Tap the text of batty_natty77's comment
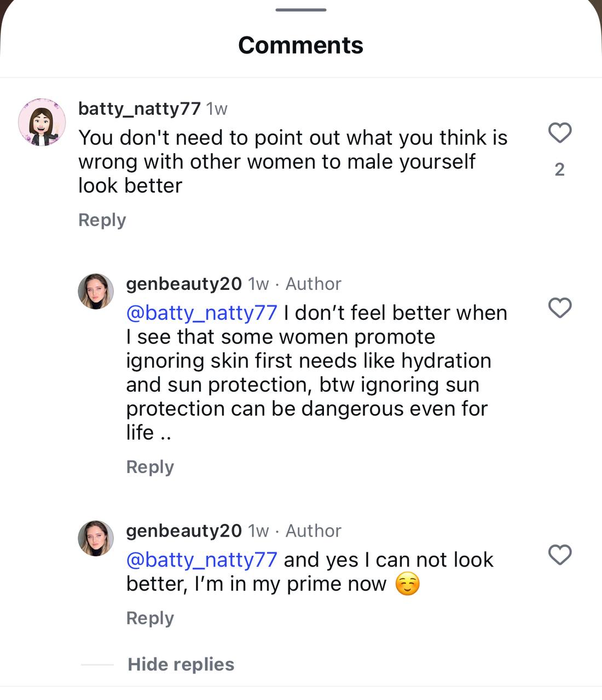 coord(293,162)
